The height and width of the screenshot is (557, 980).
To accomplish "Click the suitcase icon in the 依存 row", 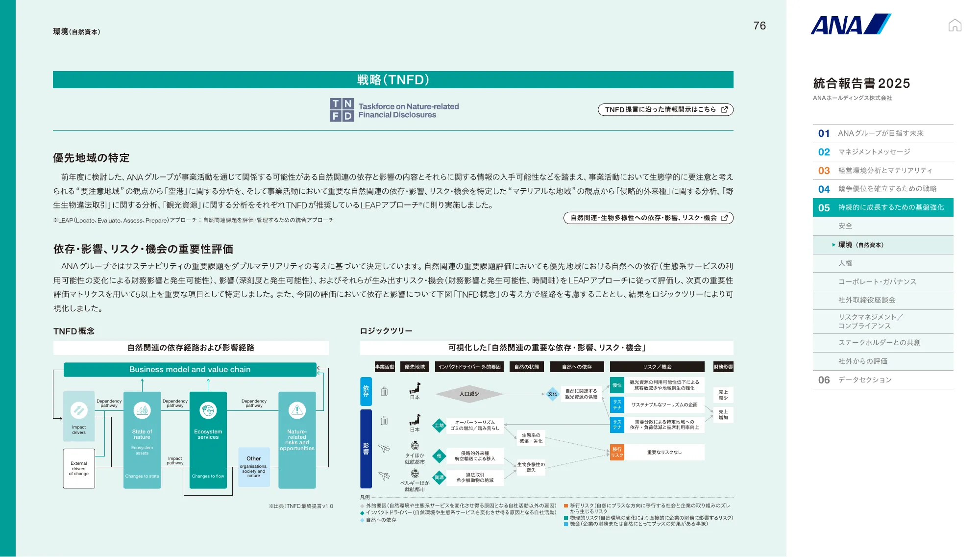I will [385, 391].
